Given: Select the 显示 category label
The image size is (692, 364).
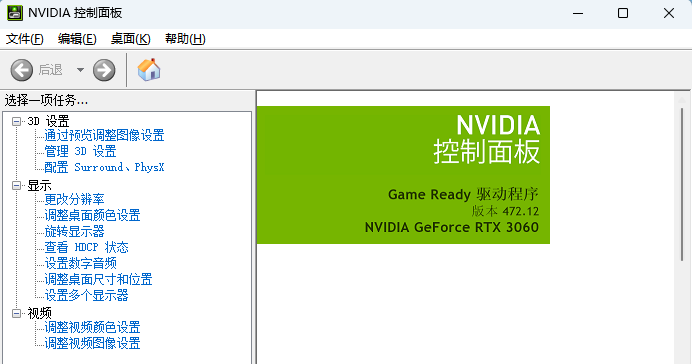Looking at the screenshot, I should (x=39, y=185).
